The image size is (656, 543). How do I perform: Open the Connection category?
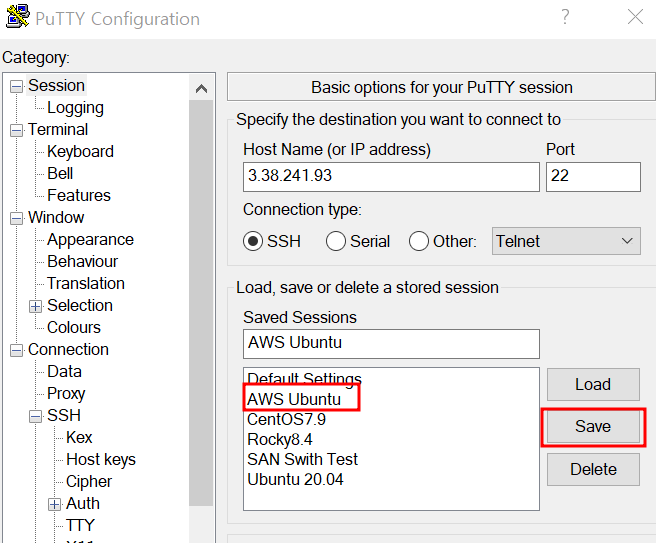coord(68,349)
